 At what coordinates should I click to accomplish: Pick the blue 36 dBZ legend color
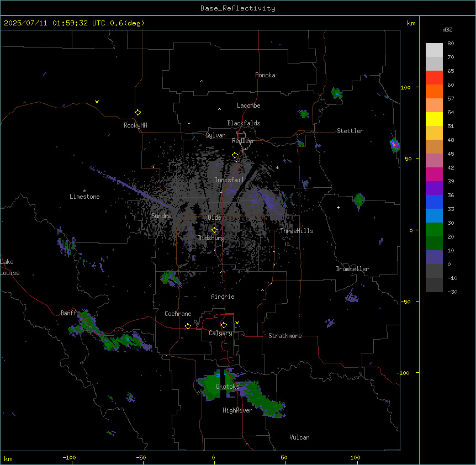pos(434,202)
